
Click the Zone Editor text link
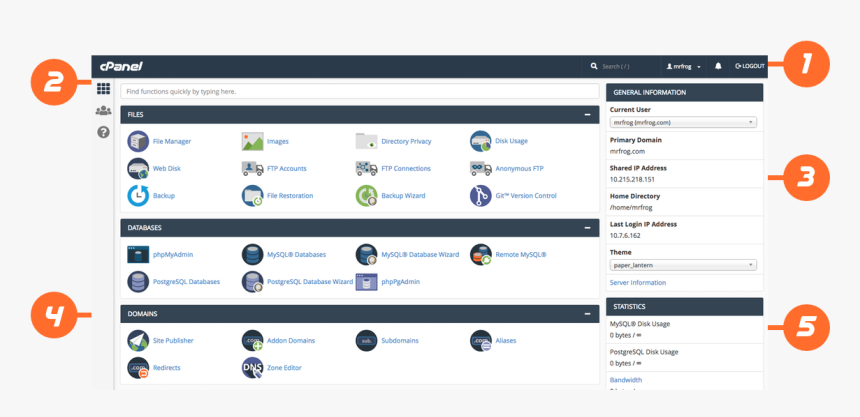click(284, 368)
